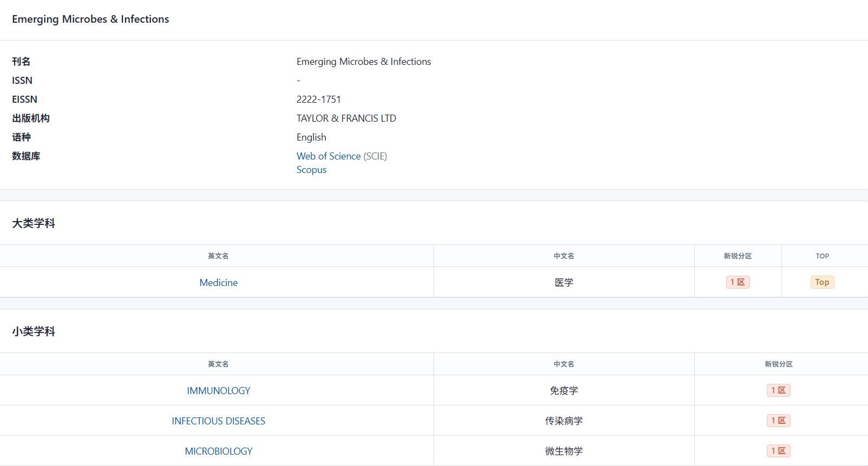Click the 传染病学 cell
Image resolution: width=868 pixels, height=466 pixels.
[x=564, y=421]
